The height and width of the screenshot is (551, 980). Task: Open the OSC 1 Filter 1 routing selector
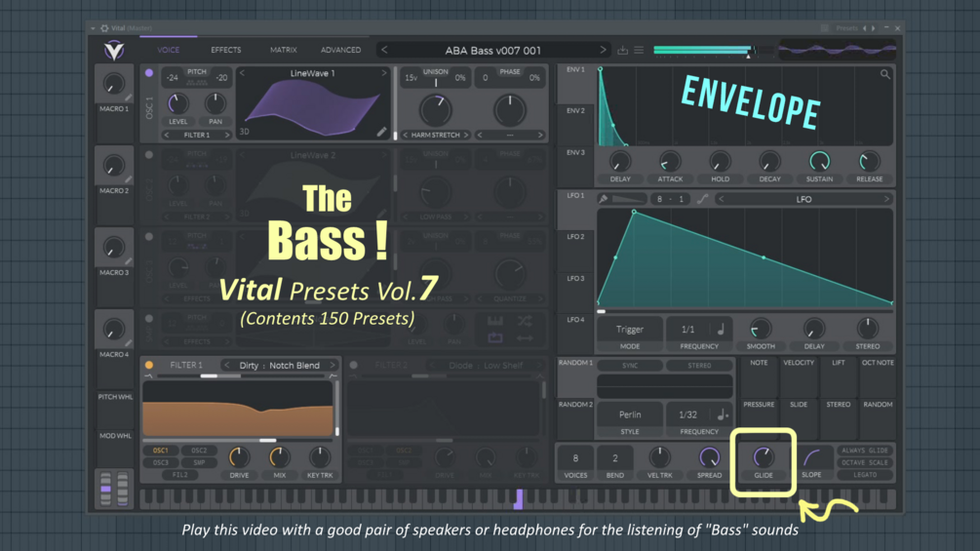197,135
